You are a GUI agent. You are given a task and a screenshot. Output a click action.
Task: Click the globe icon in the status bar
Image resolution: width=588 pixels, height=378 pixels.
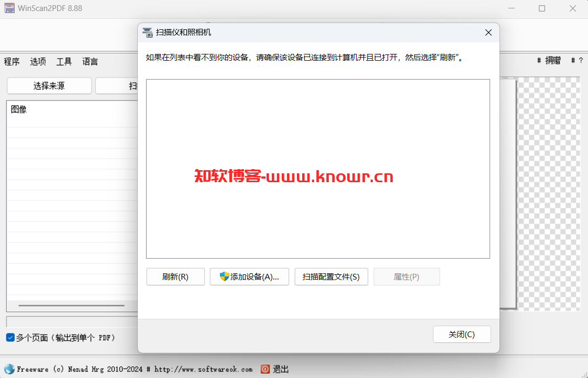tap(9, 369)
